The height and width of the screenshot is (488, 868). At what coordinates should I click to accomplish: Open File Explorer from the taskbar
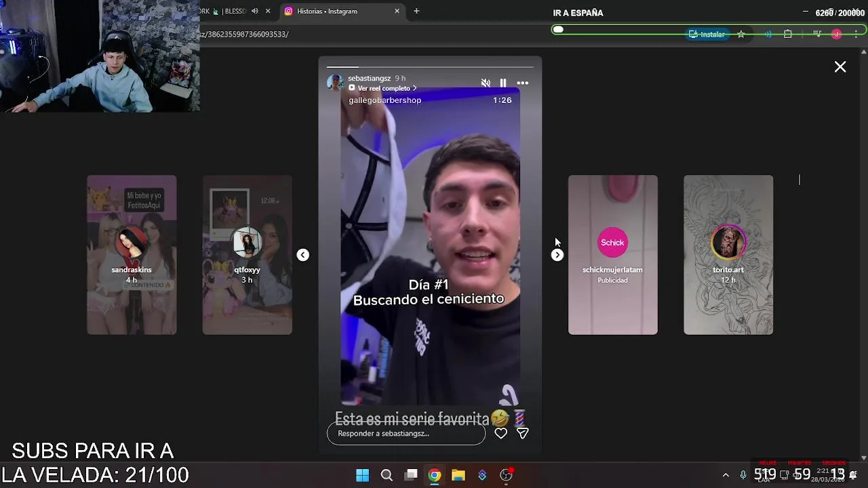(x=458, y=475)
